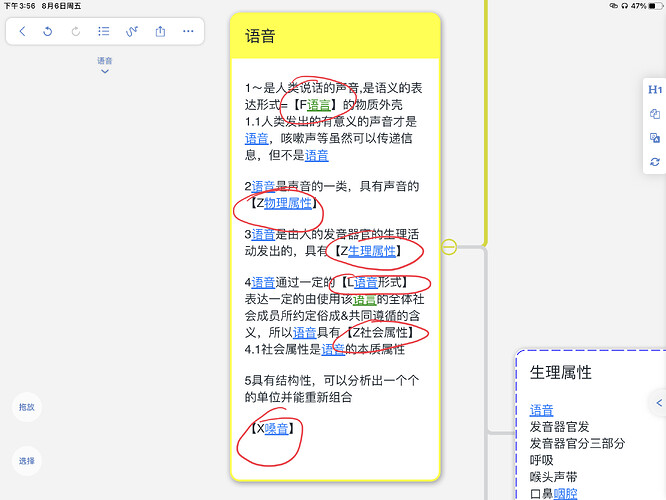Viewport: 666px width, 500px height.
Task: Open the 语音 link in 生理属性 card
Action: point(542,410)
